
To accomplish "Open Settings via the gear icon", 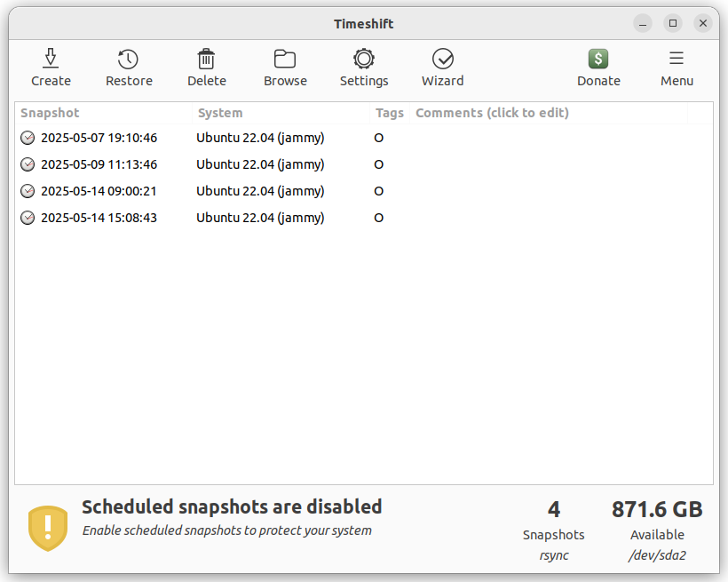I will (363, 59).
